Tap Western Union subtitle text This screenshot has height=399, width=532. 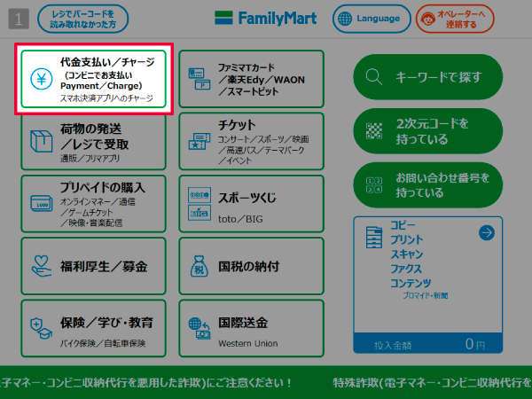click(248, 344)
